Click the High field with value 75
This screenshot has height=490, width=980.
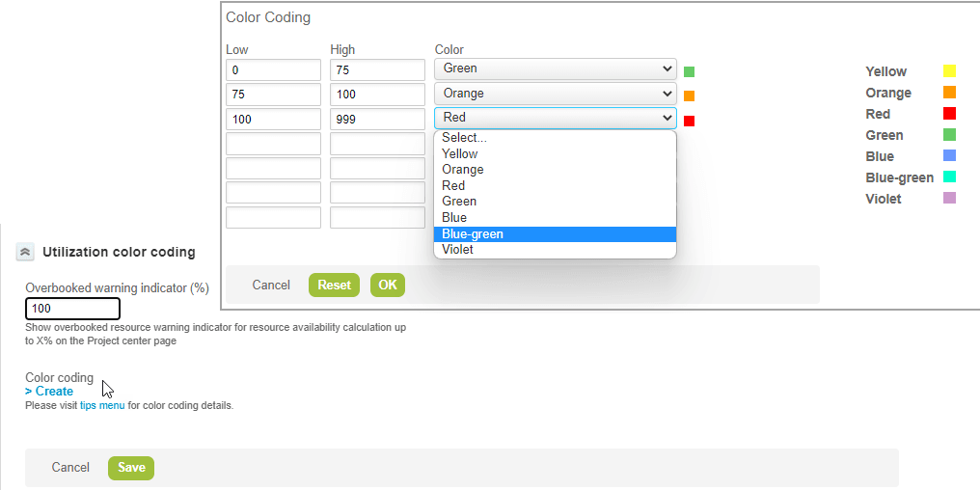[x=377, y=70]
